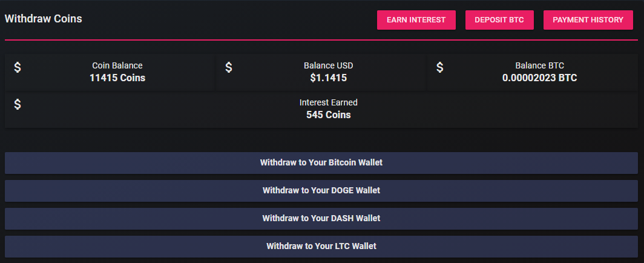
Task: Choose Withdraw to Your Bitcoin Wallet
Action: tap(321, 163)
